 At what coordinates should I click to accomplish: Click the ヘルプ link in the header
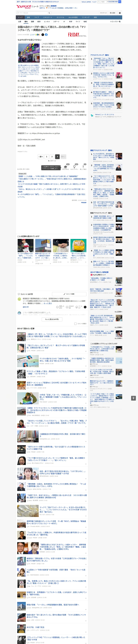(94, 2)
